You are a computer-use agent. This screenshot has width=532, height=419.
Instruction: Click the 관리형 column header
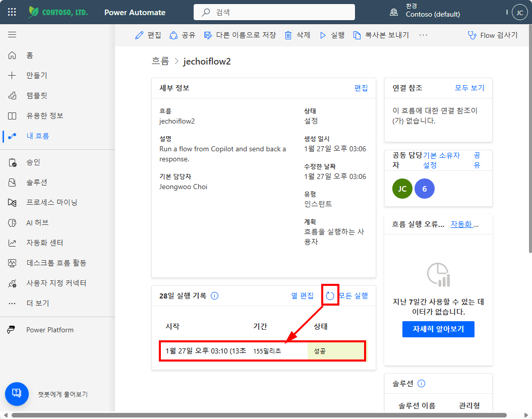469,406
